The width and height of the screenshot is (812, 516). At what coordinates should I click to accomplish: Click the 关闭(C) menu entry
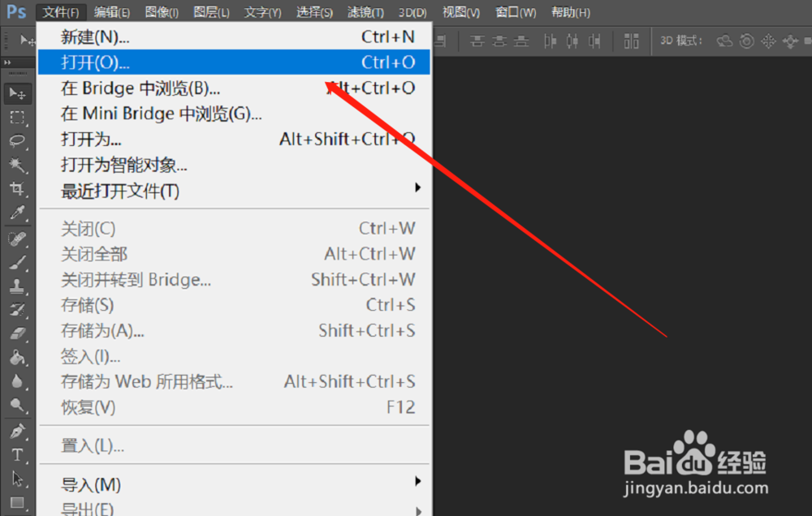coord(234,228)
